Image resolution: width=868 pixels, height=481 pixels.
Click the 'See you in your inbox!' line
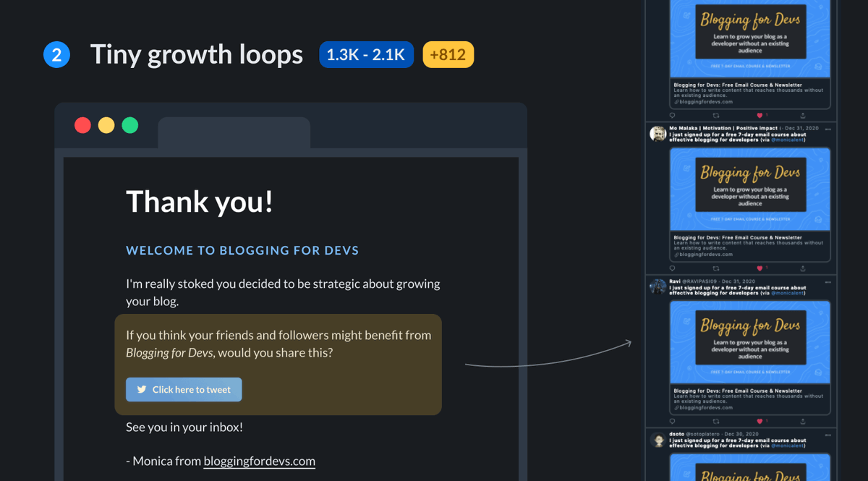click(184, 427)
